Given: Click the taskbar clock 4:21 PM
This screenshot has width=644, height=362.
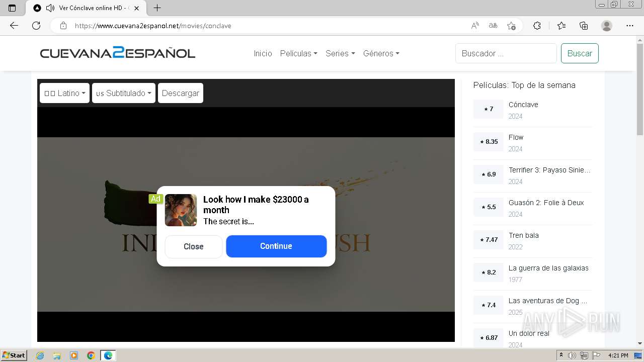Looking at the screenshot, I should 618,355.
